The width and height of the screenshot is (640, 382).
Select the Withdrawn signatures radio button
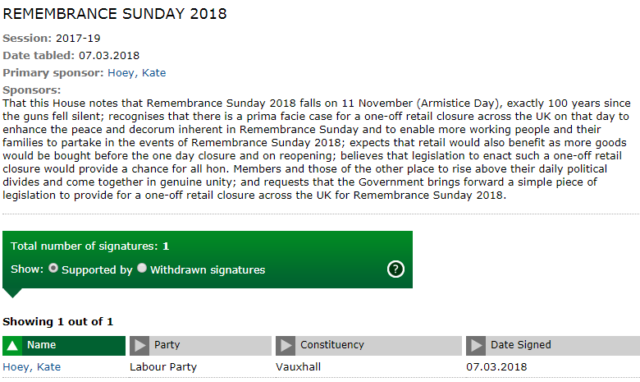click(142, 268)
